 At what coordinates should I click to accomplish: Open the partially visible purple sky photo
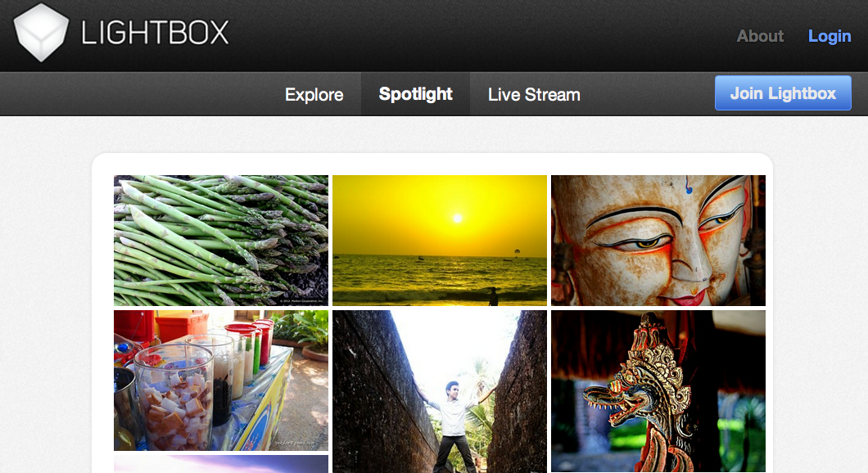[x=221, y=464]
